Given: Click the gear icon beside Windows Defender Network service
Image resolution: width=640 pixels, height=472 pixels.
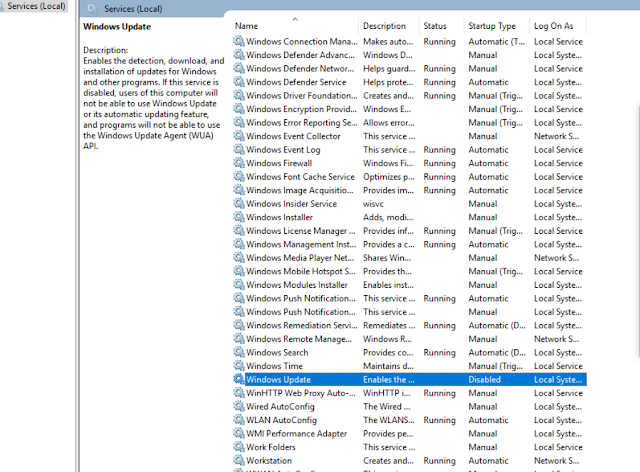Looking at the screenshot, I should [x=239, y=68].
